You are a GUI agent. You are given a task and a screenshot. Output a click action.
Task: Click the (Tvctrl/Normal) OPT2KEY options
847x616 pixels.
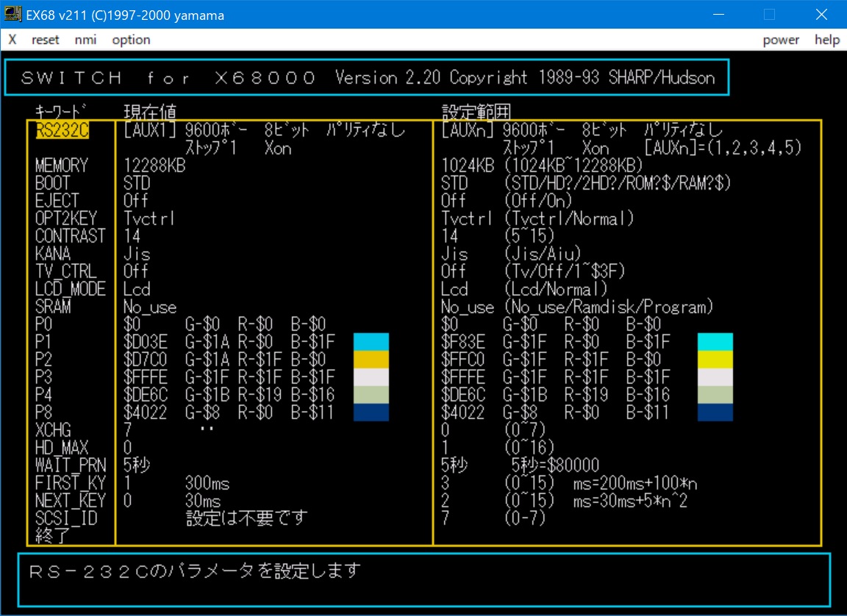click(x=569, y=218)
